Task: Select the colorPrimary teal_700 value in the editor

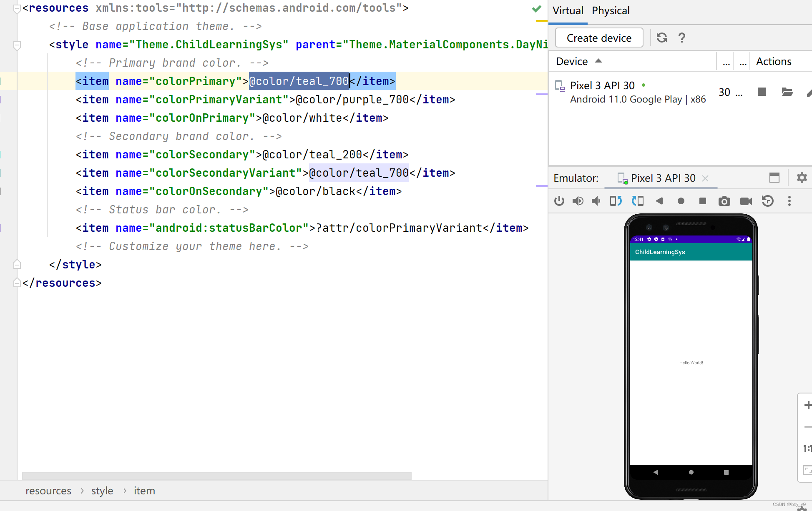Action: pos(299,81)
